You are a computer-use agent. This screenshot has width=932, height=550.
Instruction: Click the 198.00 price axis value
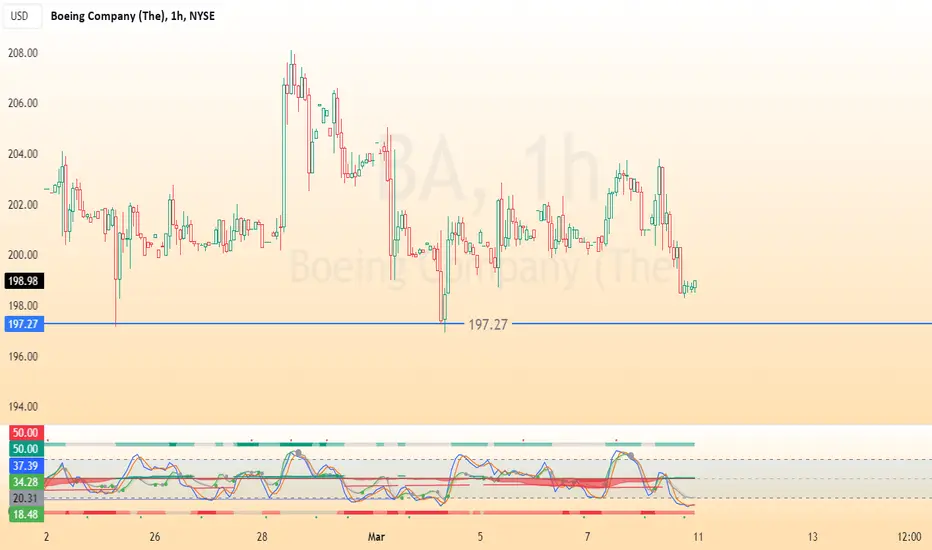(23, 306)
